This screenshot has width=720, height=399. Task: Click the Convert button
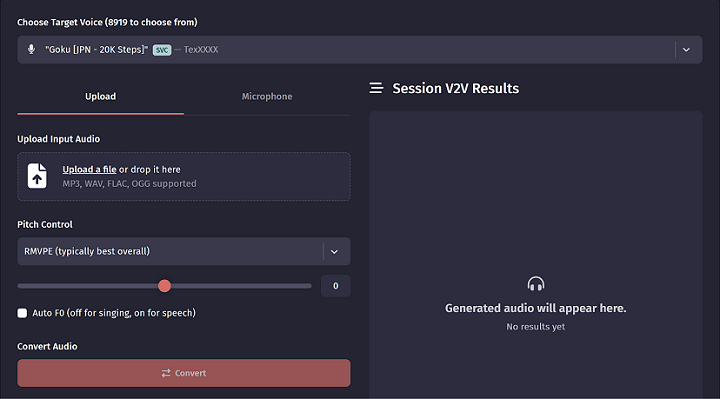[x=184, y=373]
